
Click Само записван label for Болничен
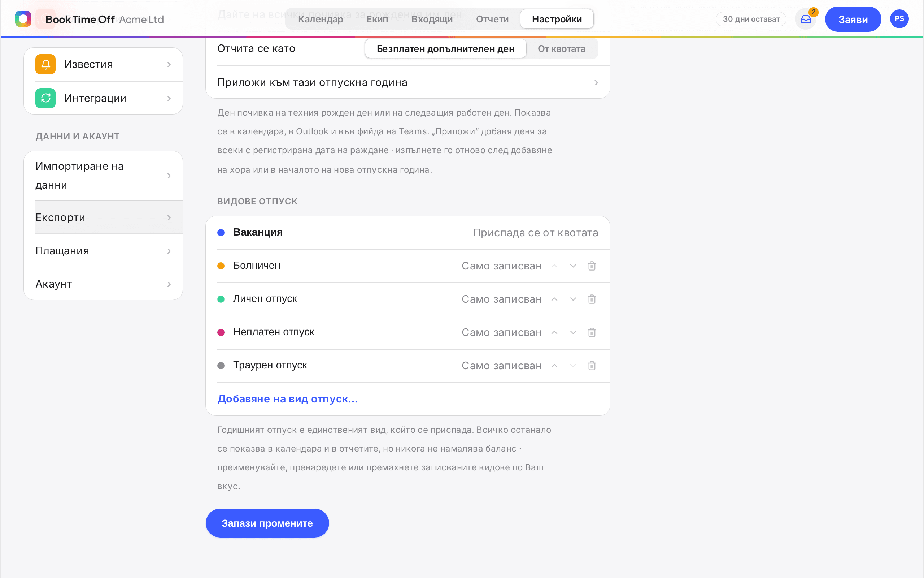pos(501,266)
